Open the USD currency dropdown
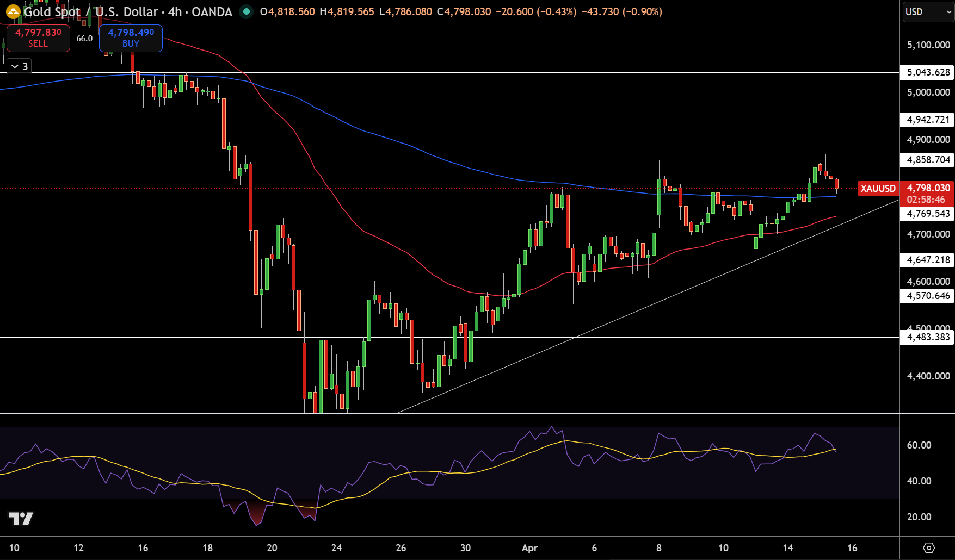Viewport: 955px width, 560px height. click(x=928, y=12)
